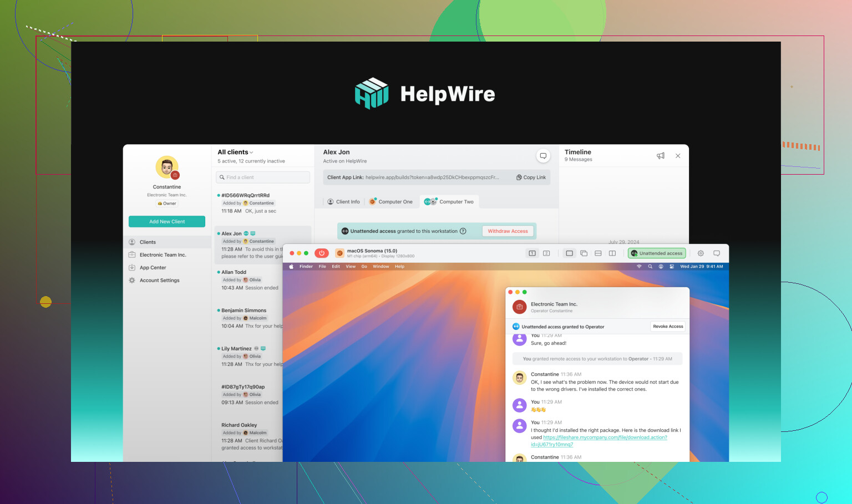Click the red power disconnect button
This screenshot has height=504, width=852.
(322, 253)
